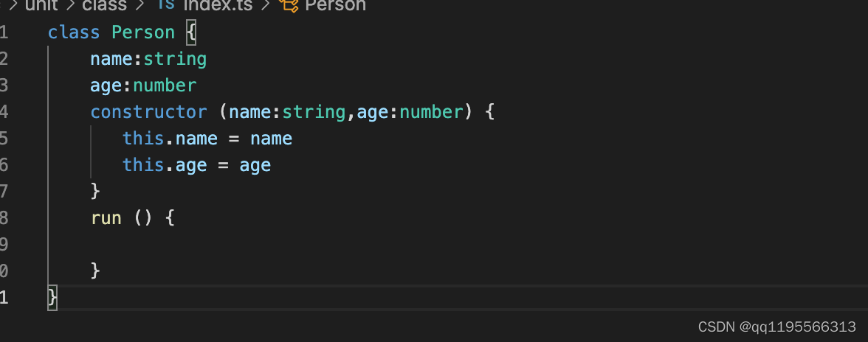Image resolution: width=868 pixels, height=342 pixels.
Task: Click this.age assignment on line 6
Action: (x=196, y=165)
